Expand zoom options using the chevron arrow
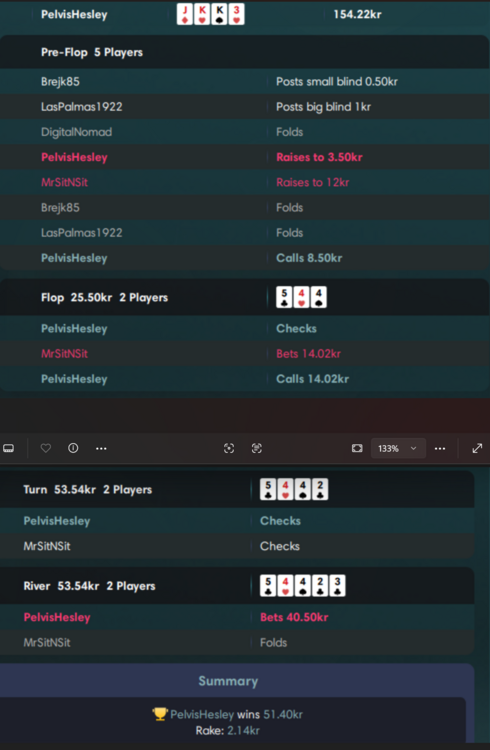The image size is (490, 750). [413, 448]
